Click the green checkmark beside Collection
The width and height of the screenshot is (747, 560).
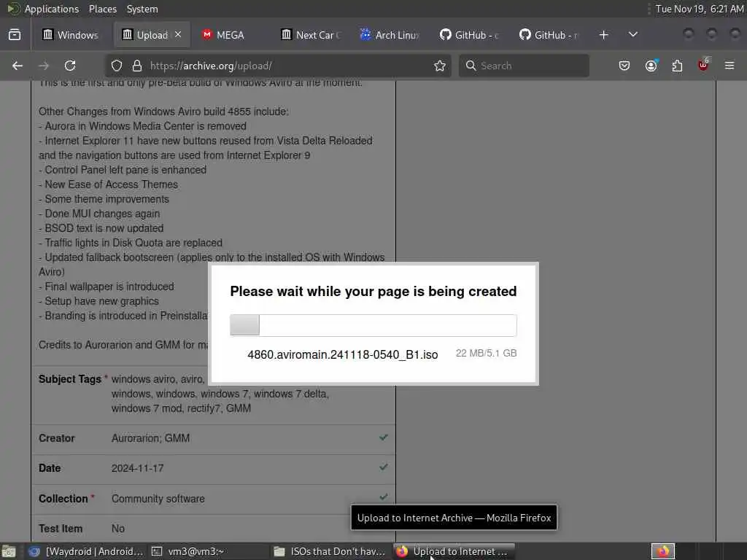[x=384, y=497]
